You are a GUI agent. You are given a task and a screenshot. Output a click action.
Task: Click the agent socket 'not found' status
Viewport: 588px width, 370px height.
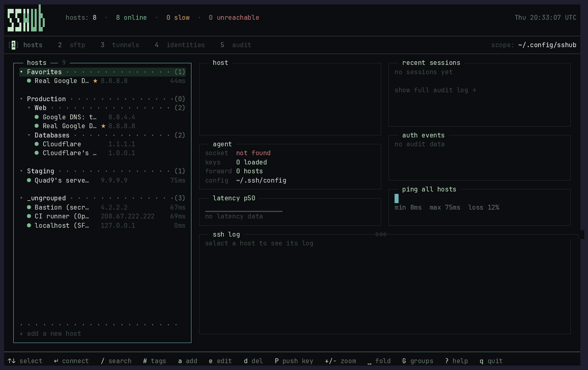pyautogui.click(x=253, y=153)
